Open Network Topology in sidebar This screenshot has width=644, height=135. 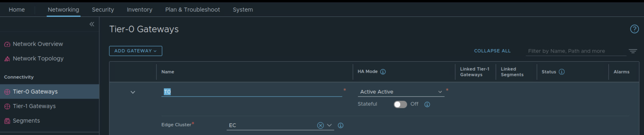click(x=38, y=59)
